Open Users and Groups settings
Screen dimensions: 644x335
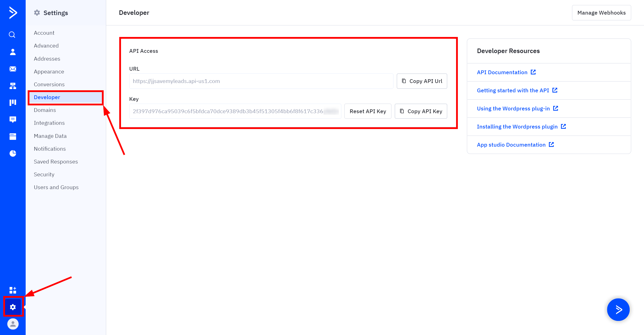[56, 187]
